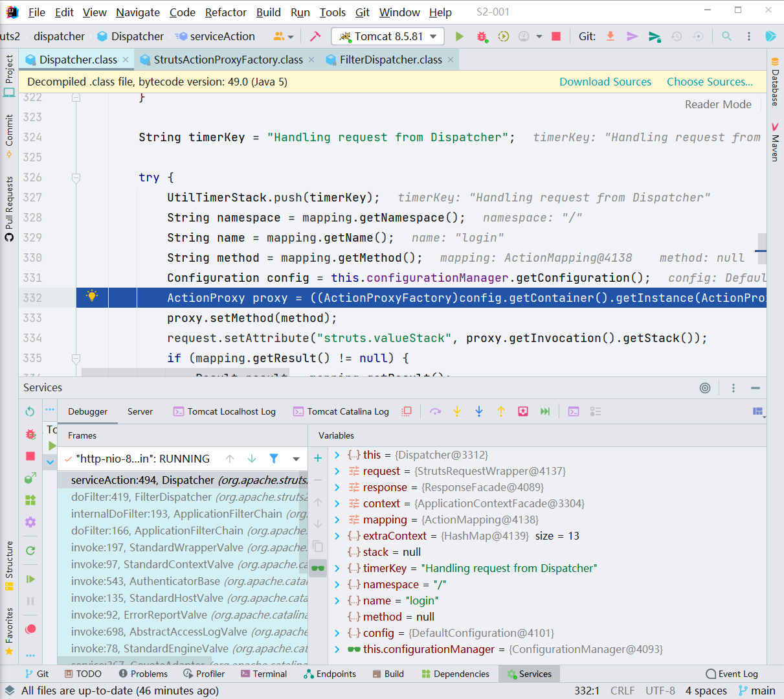Open the Refactor menu
Viewport: 784px width, 699px height.
pos(226,12)
